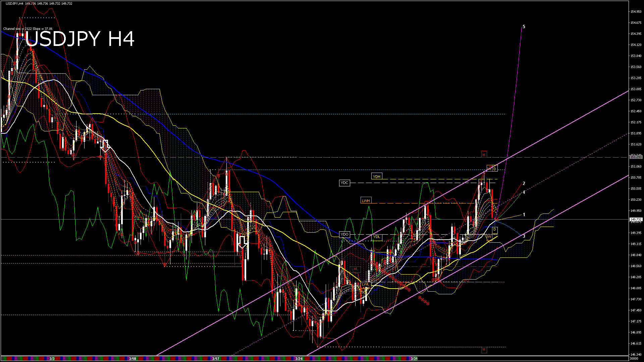
Task: Click the current price tag 149.732
Action: [x=636, y=220]
